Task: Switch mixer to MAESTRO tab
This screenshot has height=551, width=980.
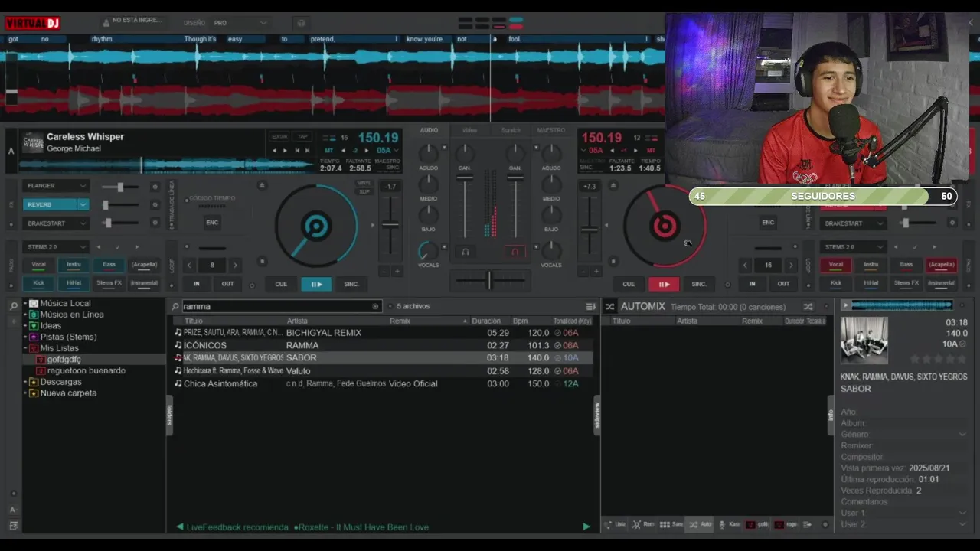Action: coord(550,130)
